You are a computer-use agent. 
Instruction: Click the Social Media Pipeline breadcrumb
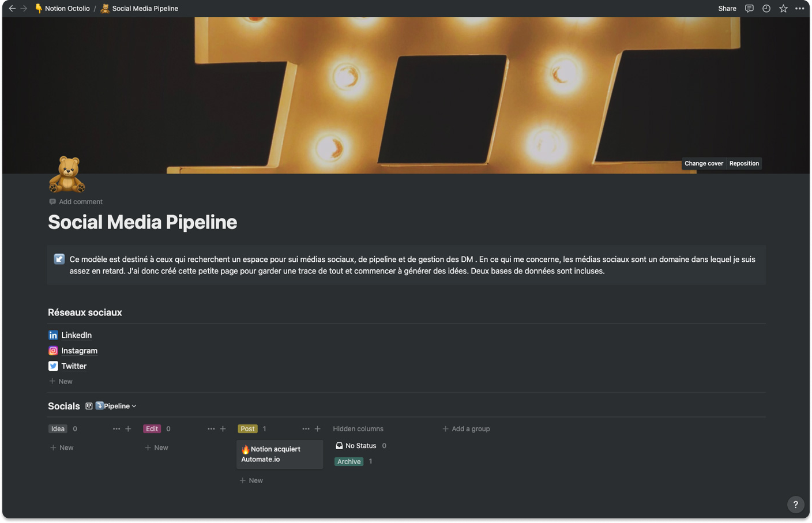point(140,9)
